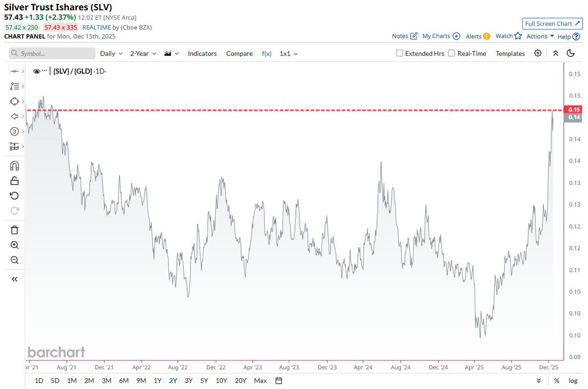Switch to dark mode with the moon icon
This screenshot has height=389, width=588.
(x=571, y=53)
